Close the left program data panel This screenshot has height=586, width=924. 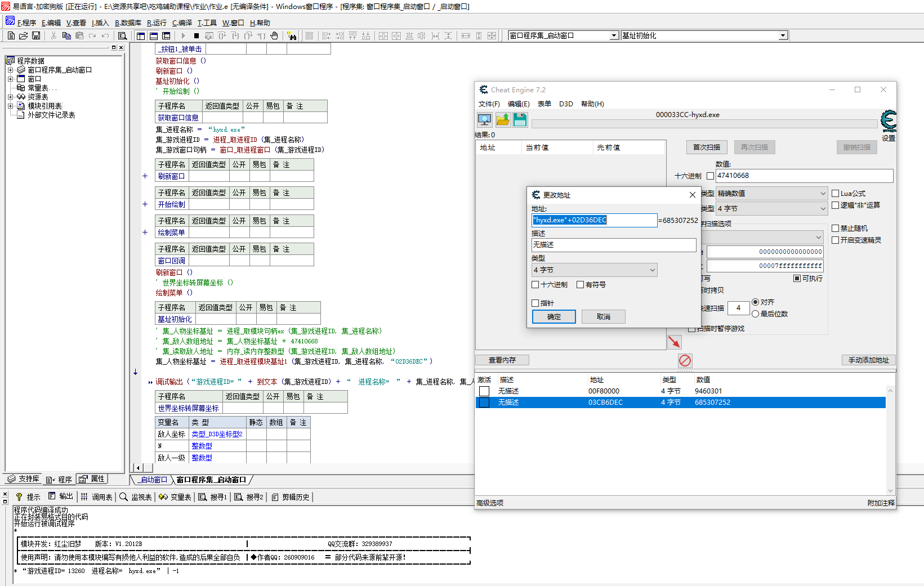pyautogui.click(x=121, y=48)
